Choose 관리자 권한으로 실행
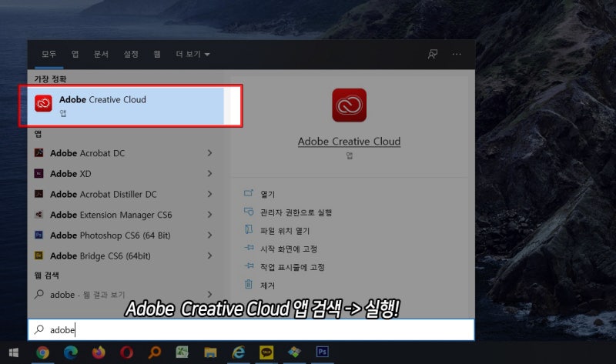 [296, 212]
